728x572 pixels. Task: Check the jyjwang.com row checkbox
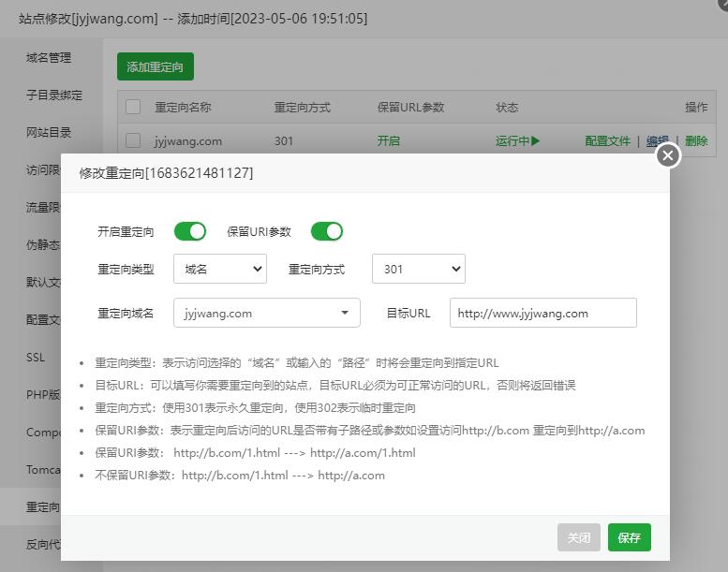pyautogui.click(x=133, y=140)
